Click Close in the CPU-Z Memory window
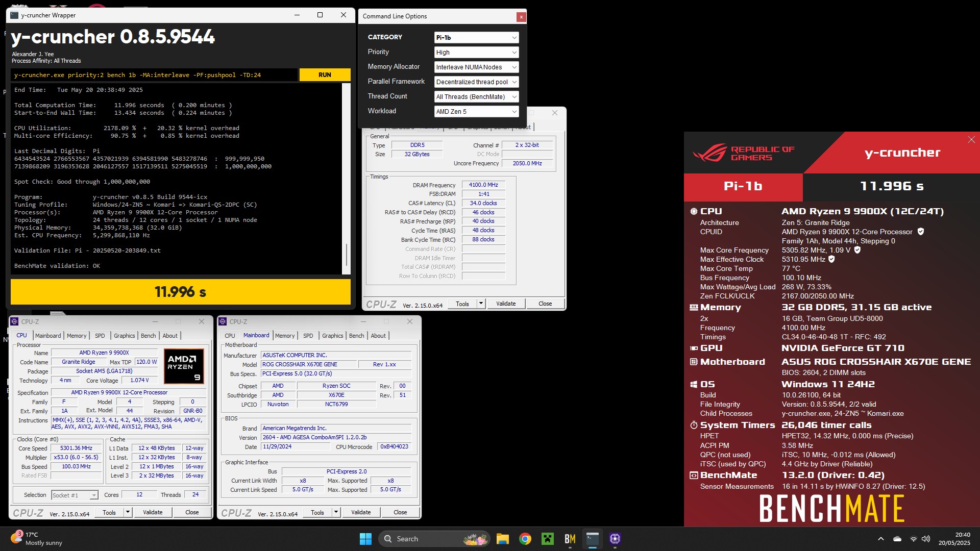Image resolution: width=980 pixels, height=551 pixels. pos(545,304)
